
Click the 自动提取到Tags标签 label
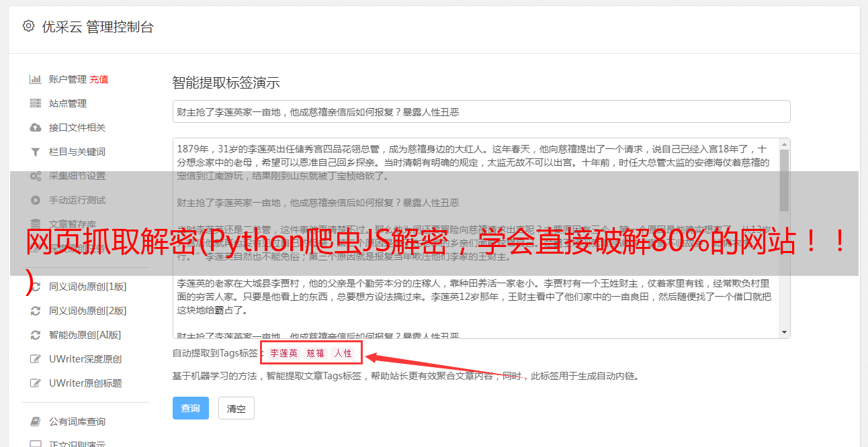click(216, 353)
